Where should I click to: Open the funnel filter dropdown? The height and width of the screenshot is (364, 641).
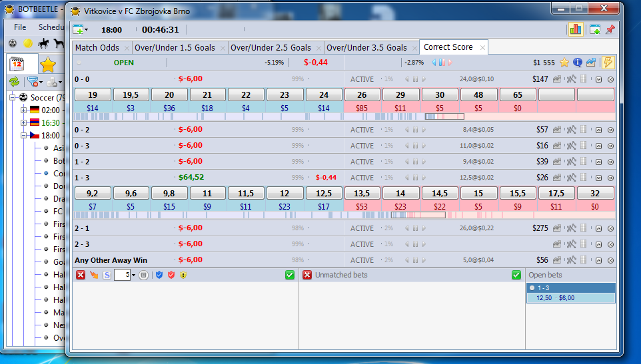[35, 82]
